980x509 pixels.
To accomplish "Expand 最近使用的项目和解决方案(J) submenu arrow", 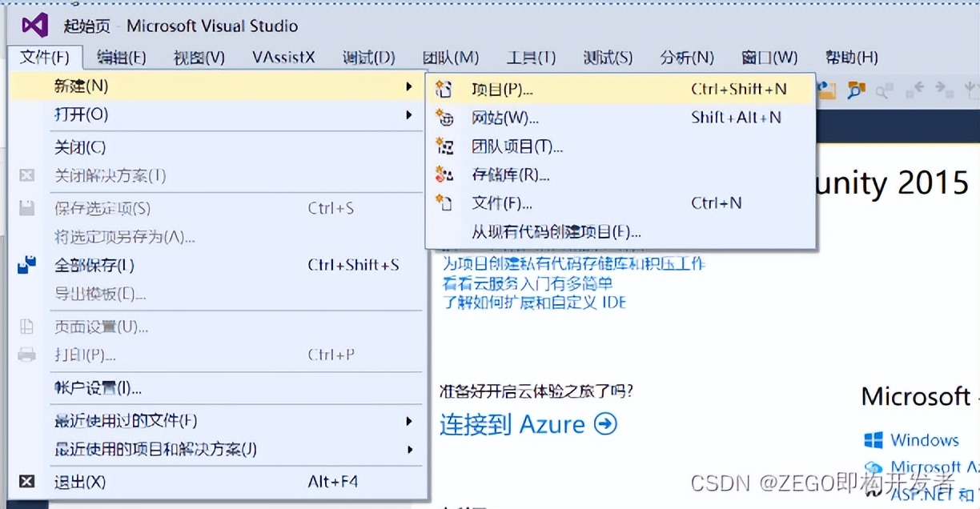I will tap(409, 450).
